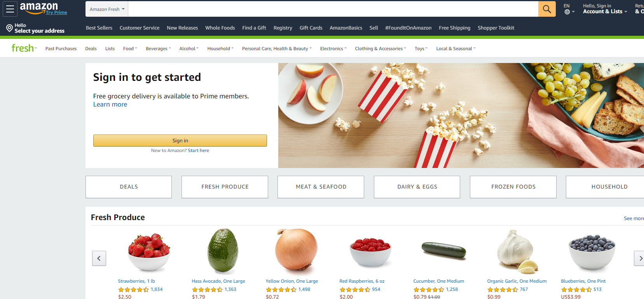Advance the Fresh Produce carousel forward
The image size is (644, 299).
pyautogui.click(x=639, y=258)
